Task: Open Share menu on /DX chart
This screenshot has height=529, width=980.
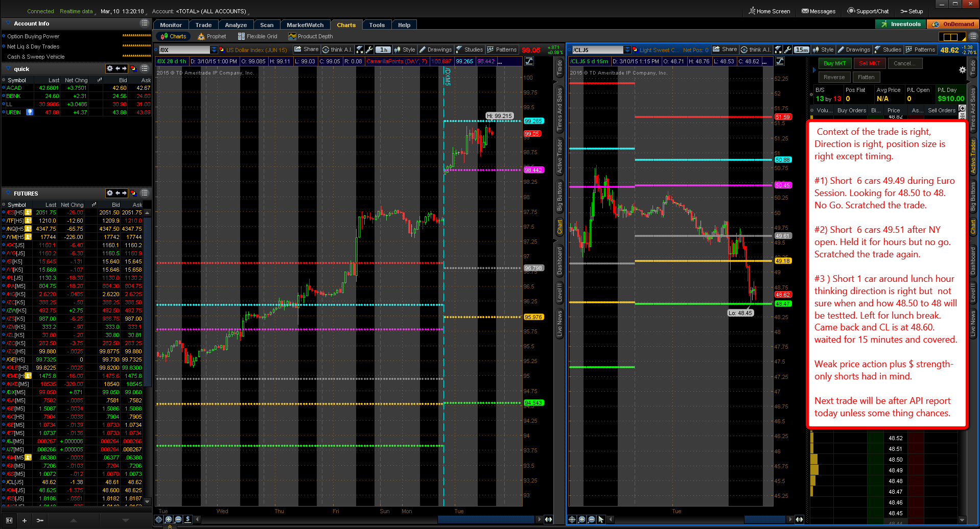Action: click(x=307, y=50)
